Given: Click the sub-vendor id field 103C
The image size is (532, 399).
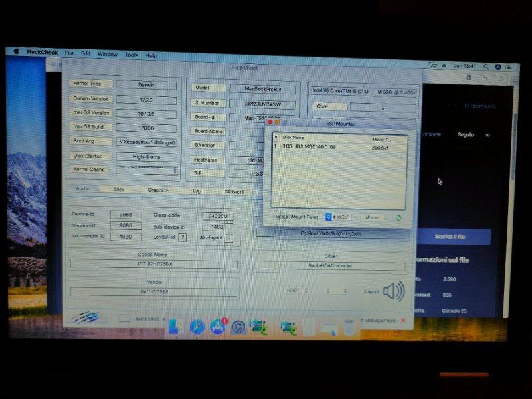Looking at the screenshot, I should point(126,237).
